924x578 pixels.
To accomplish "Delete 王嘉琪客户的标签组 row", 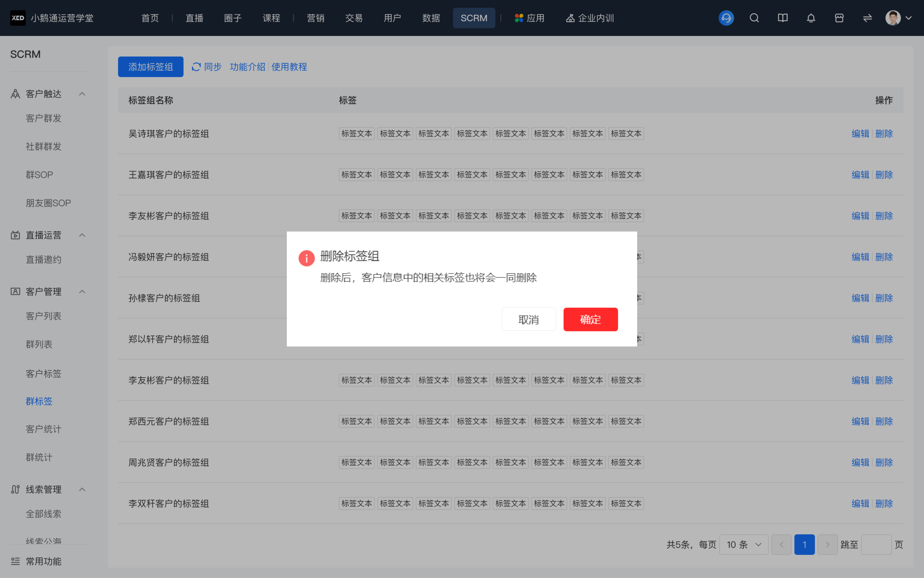I will click(884, 175).
